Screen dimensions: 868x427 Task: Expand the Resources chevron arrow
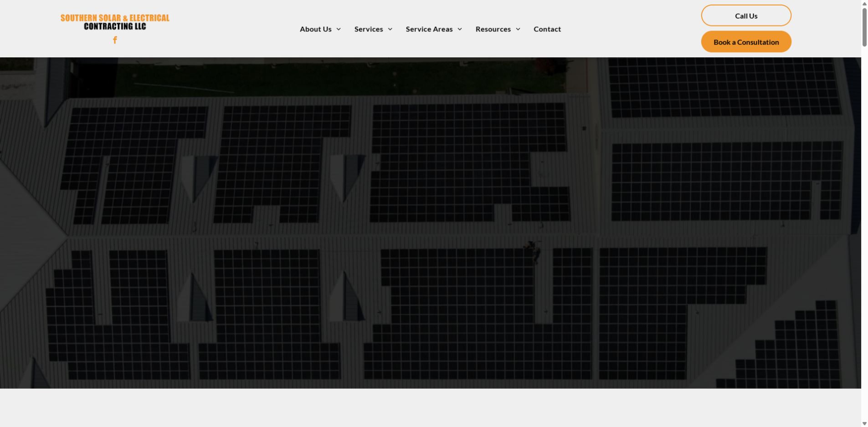click(518, 29)
